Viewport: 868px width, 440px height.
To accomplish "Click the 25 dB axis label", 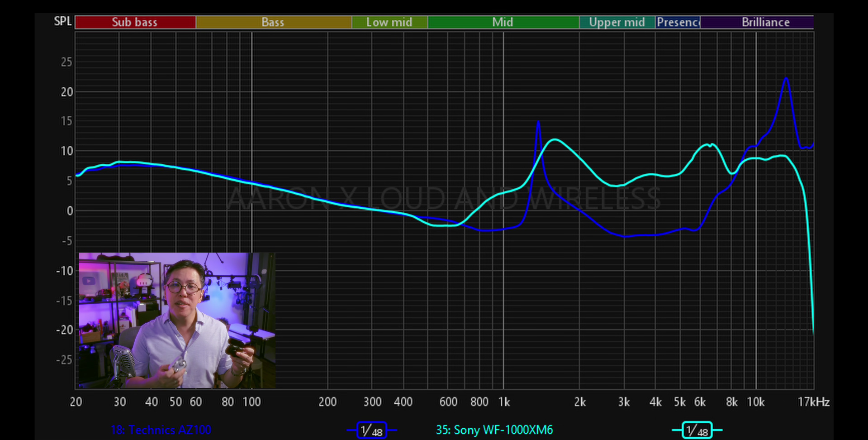I will (x=66, y=62).
